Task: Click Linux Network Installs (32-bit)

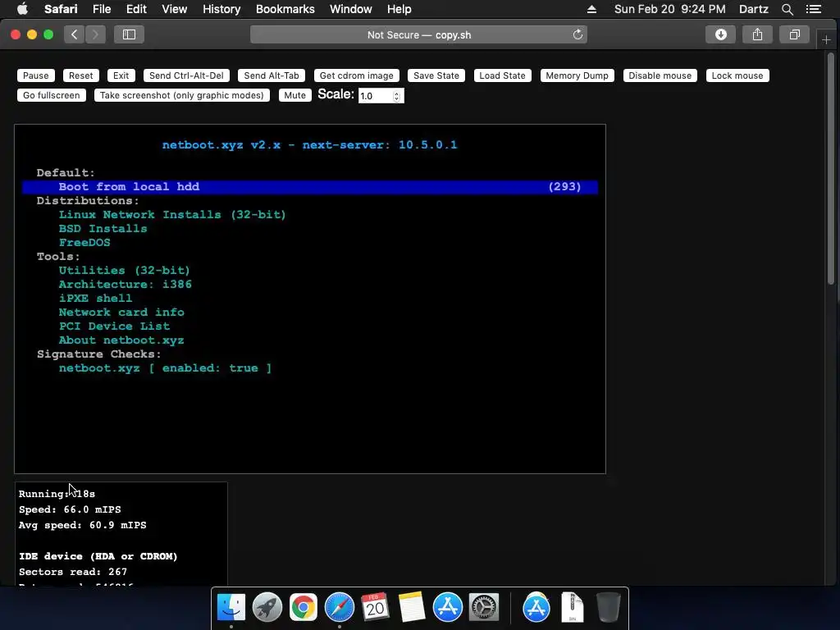Action: [x=172, y=215]
